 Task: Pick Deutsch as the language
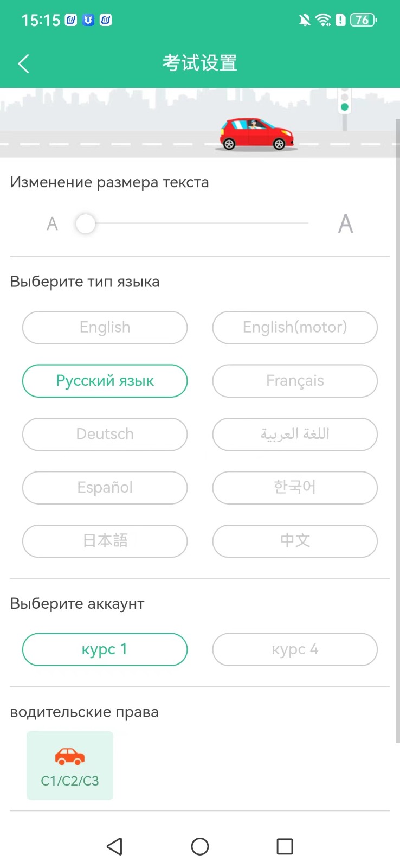(105, 434)
